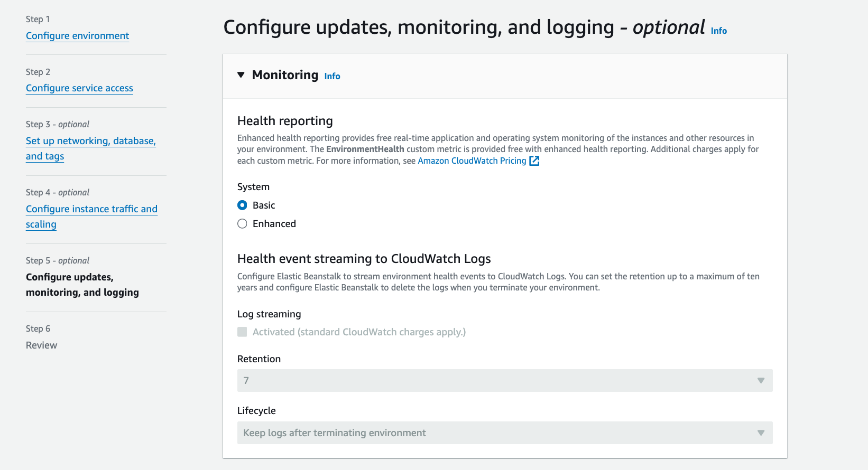Click the Monitoring section heading
The width and height of the screenshot is (868, 470).
pyautogui.click(x=285, y=75)
